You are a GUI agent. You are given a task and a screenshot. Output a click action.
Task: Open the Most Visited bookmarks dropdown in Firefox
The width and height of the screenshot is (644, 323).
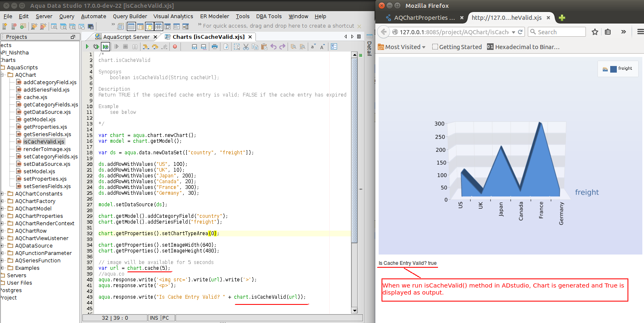402,47
